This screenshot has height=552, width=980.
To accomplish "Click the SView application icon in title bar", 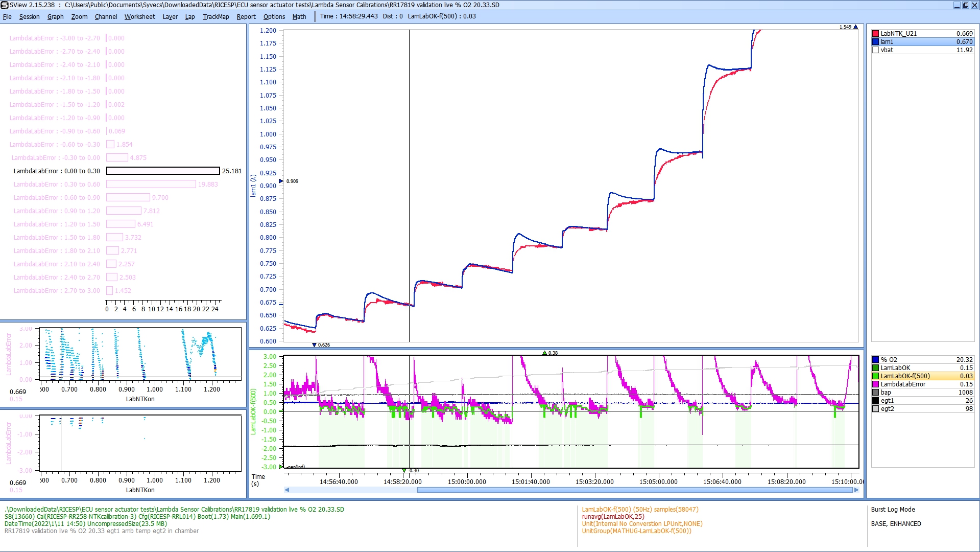I will [x=5, y=5].
